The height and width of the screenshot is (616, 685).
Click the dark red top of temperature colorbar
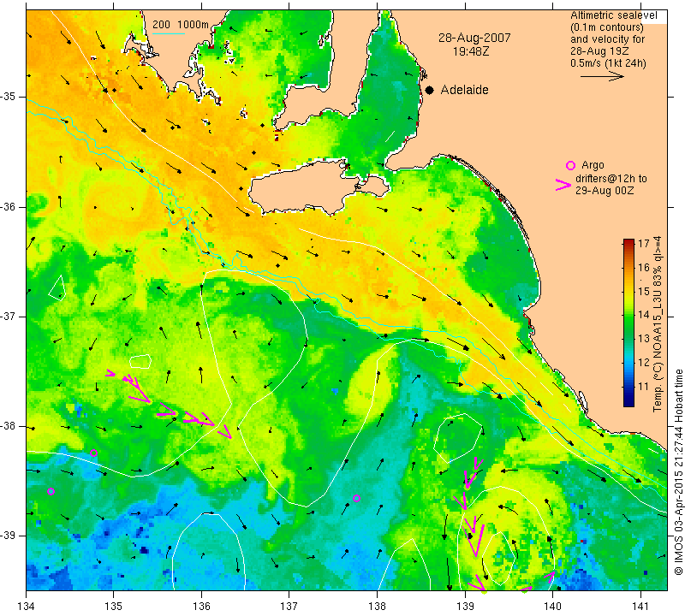pos(628,241)
